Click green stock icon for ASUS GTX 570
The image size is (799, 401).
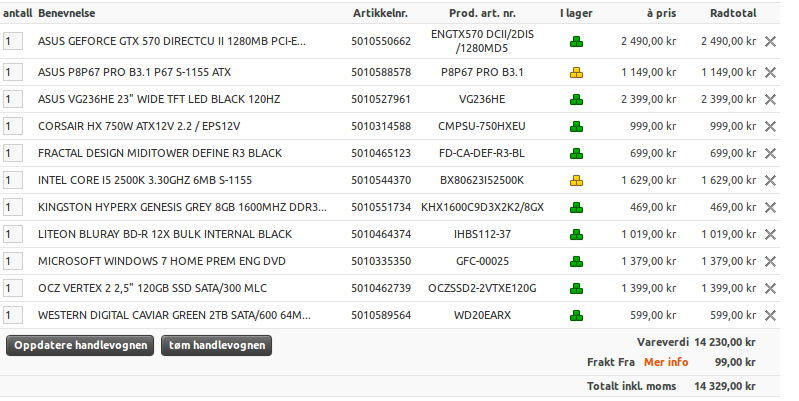(576, 42)
